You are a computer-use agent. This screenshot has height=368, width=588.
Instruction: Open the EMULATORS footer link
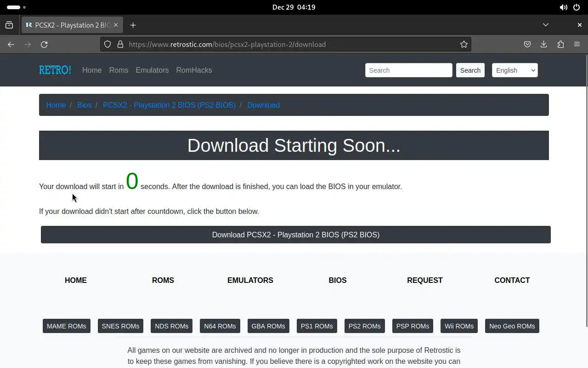point(250,280)
